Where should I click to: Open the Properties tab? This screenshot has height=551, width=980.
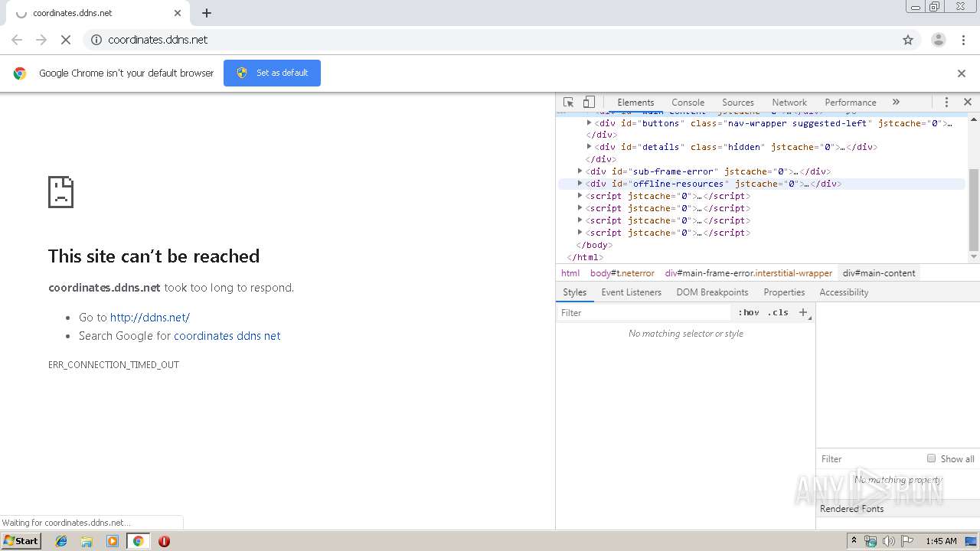784,292
